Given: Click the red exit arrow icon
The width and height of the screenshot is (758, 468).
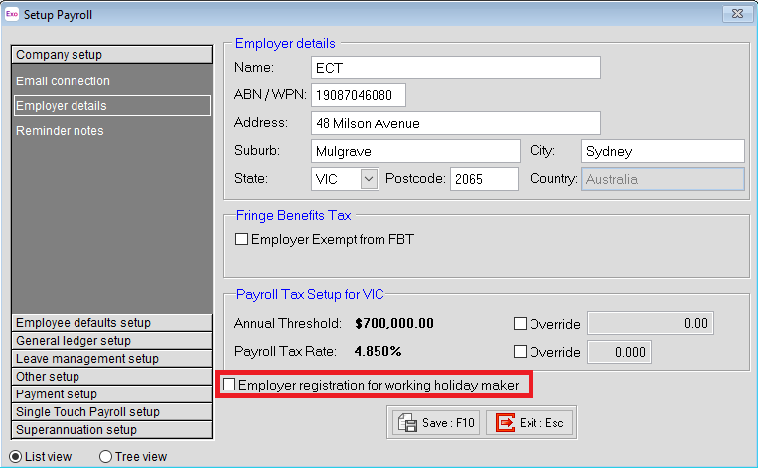Looking at the screenshot, I should point(505,423).
